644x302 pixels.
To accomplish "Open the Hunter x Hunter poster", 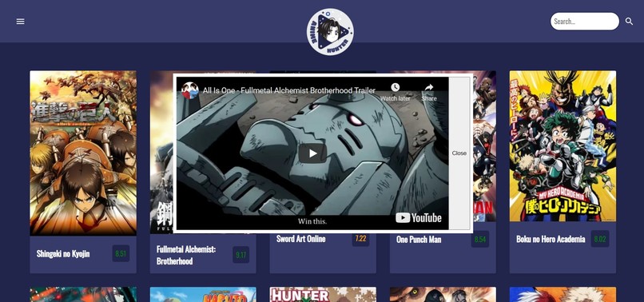I will click(x=323, y=295).
